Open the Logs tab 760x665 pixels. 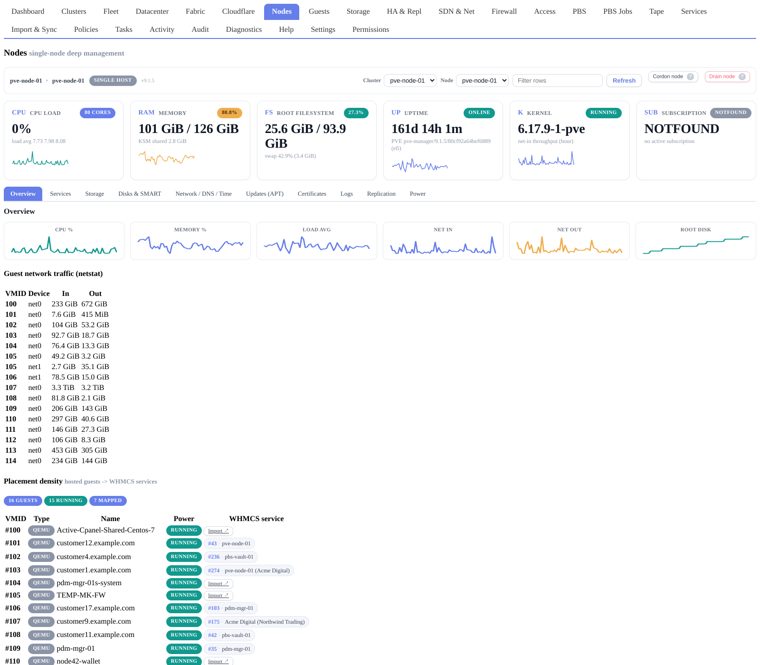[x=347, y=193]
